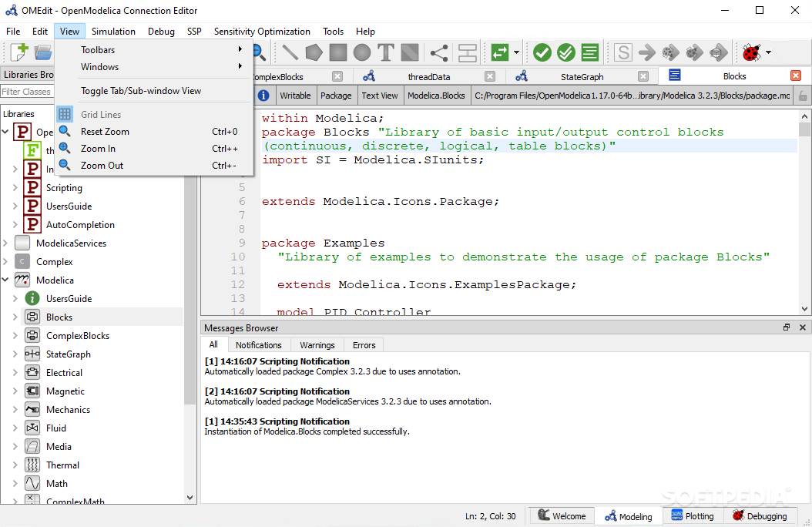Close the Messages Browser panel
The image size is (812, 527).
803,327
